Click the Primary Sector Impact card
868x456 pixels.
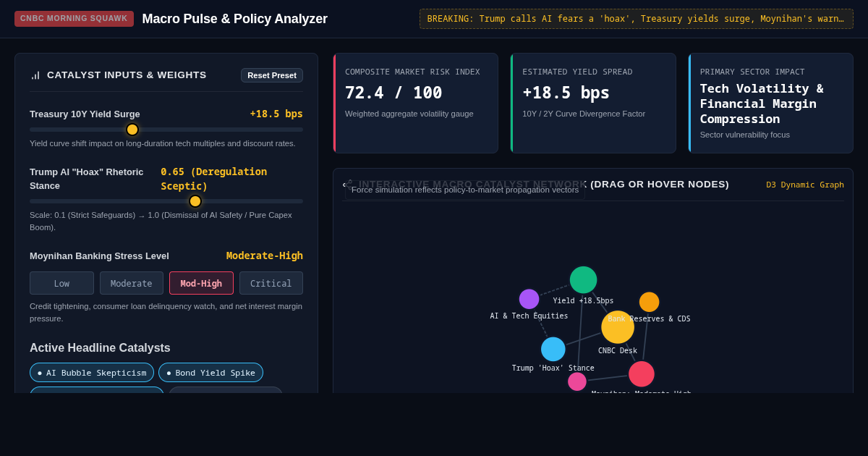point(771,103)
